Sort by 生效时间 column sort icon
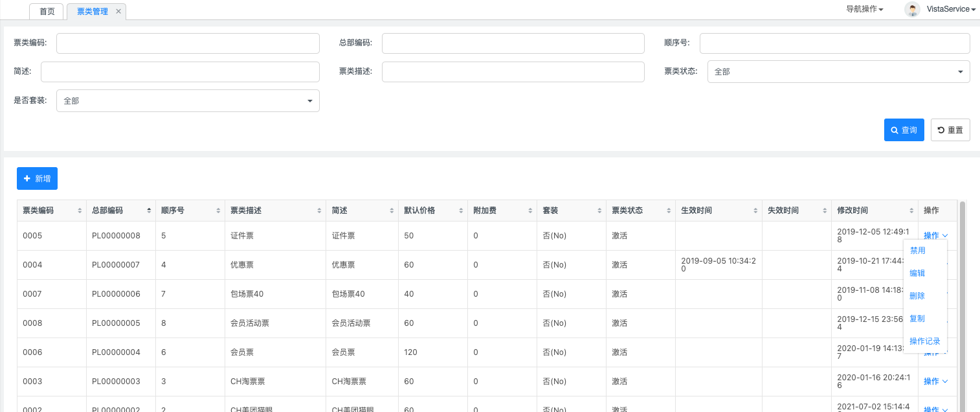This screenshot has width=980, height=412. [755, 211]
